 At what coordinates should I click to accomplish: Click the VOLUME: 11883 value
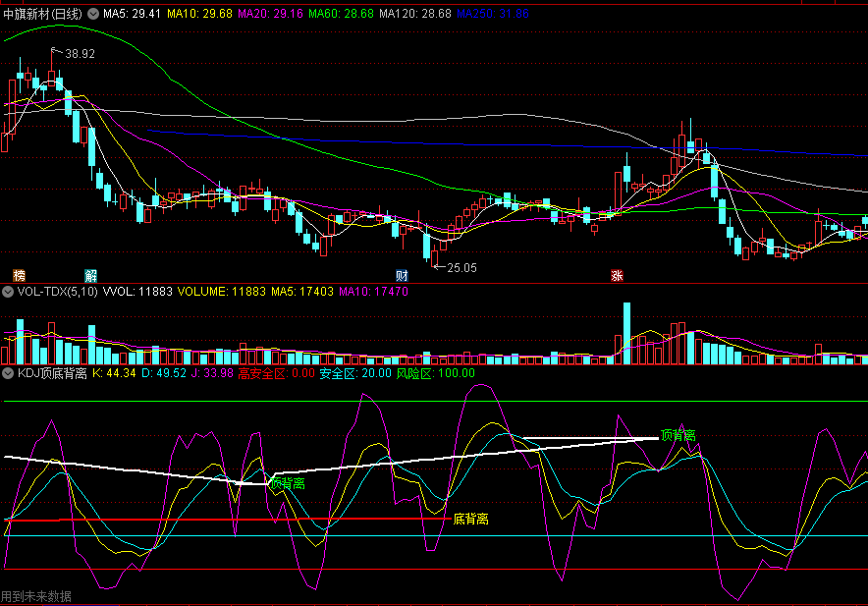(x=222, y=292)
